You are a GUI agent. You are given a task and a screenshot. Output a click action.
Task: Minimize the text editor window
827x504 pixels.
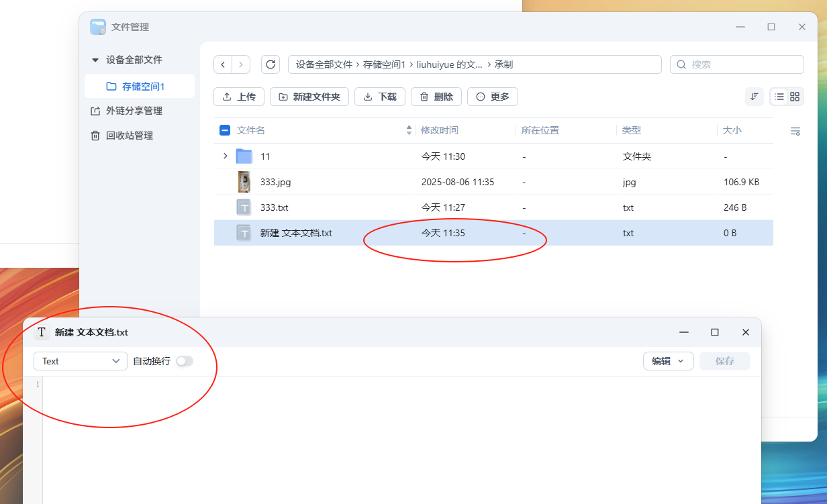(684, 332)
